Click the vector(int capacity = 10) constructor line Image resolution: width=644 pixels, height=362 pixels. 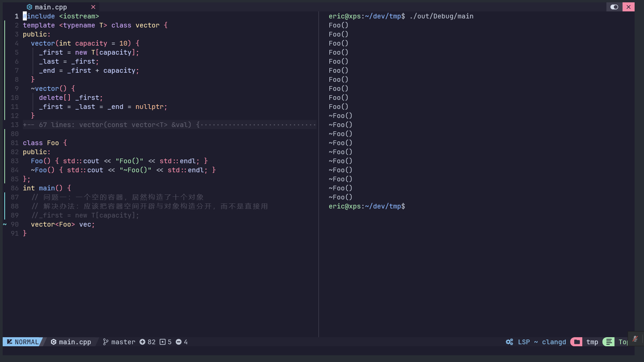pyautogui.click(x=85, y=43)
